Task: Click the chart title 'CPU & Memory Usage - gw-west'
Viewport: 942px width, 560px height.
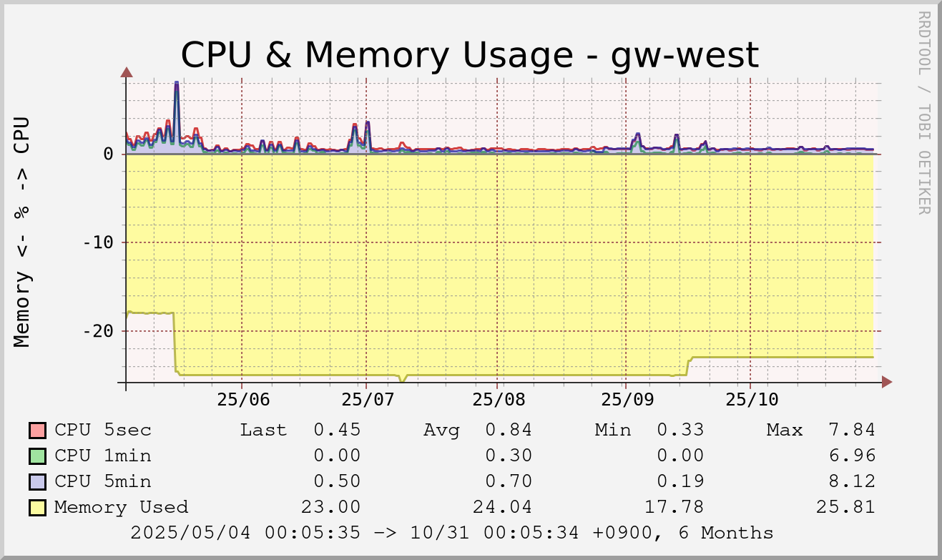Action: pos(469,55)
